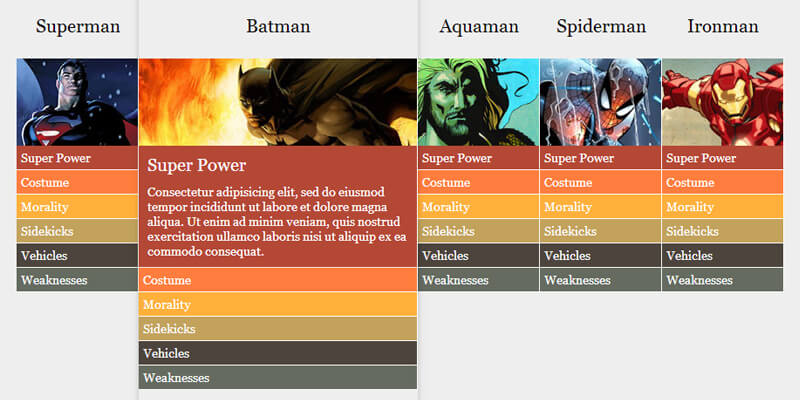Open Superman's Weaknesses row
This screenshot has width=800, height=400.
pyautogui.click(x=77, y=280)
